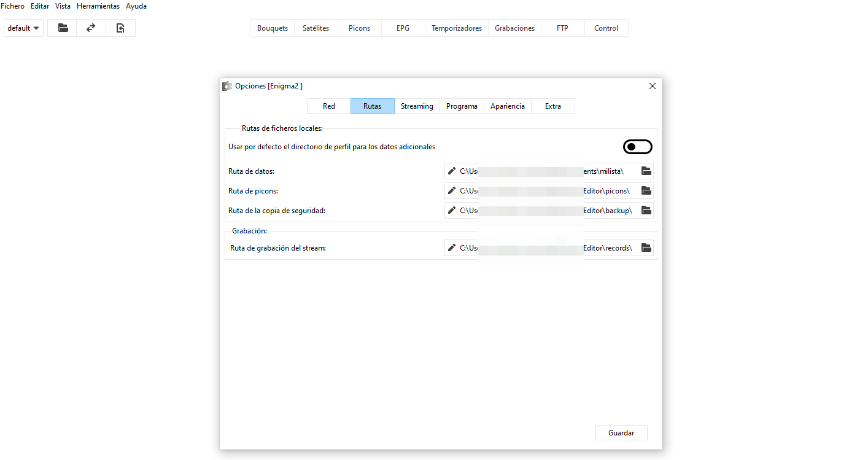Browse folder for stream recording path
Viewport: 868px width, 460px height.
(646, 248)
